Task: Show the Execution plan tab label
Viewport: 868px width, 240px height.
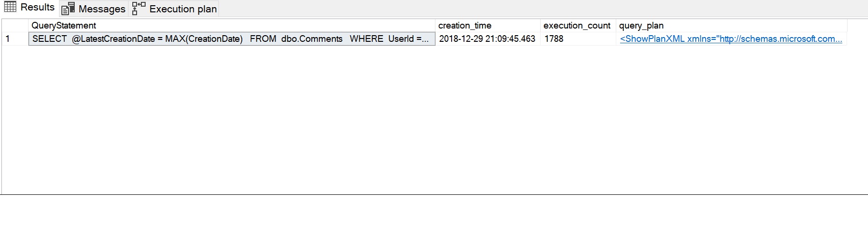Action: [x=183, y=9]
